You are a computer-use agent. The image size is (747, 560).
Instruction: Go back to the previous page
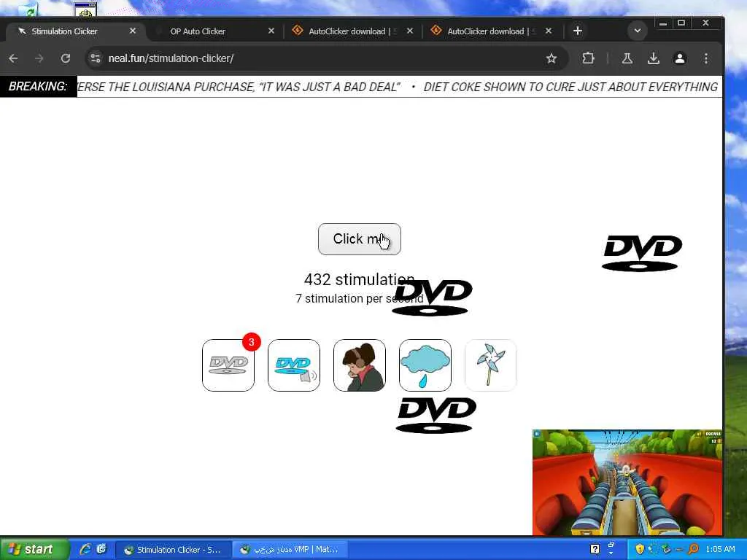pos(13,58)
